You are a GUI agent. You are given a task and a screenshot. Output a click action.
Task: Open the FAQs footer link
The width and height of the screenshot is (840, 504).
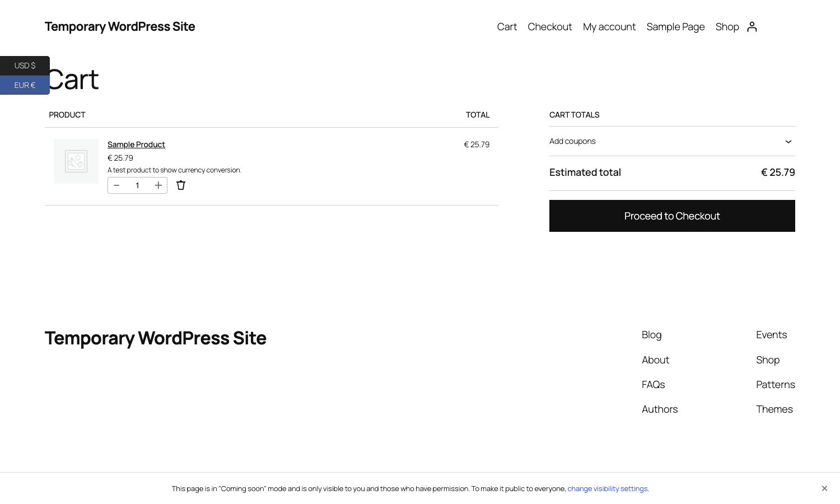653,385
